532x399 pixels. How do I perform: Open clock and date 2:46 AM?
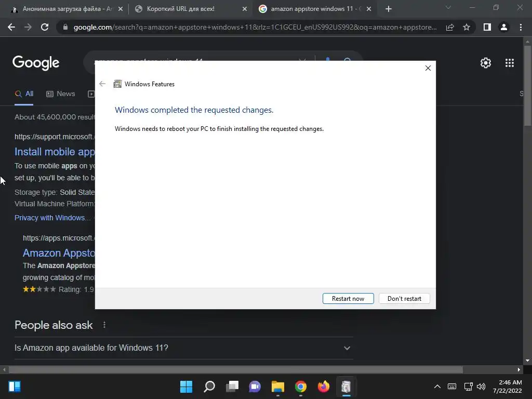pyautogui.click(x=508, y=387)
